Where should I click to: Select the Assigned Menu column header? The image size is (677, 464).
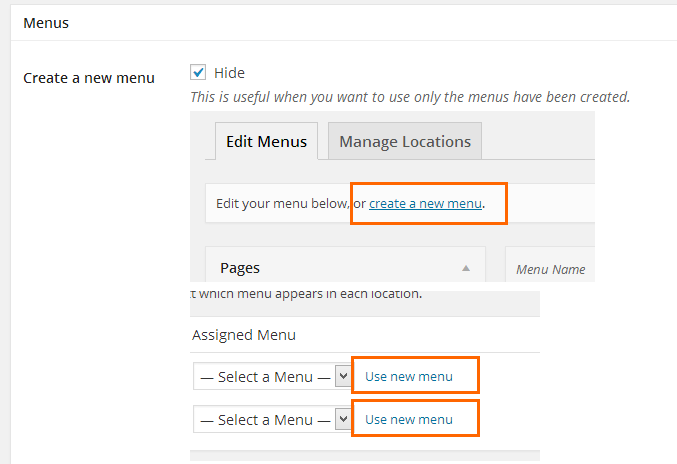pos(244,335)
